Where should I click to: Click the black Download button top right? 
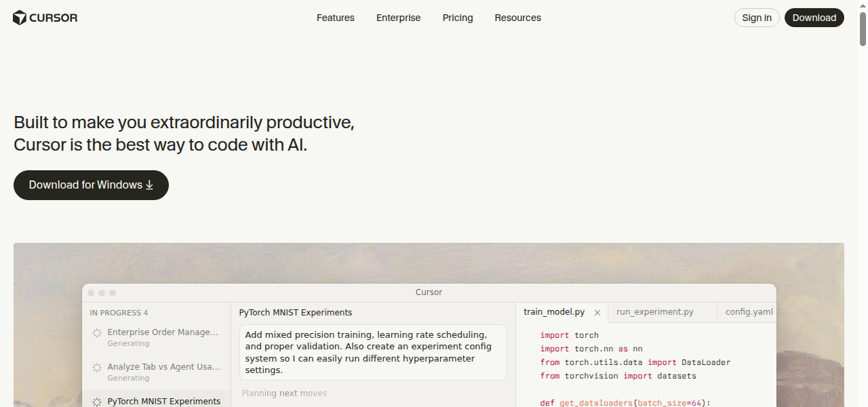click(x=814, y=18)
